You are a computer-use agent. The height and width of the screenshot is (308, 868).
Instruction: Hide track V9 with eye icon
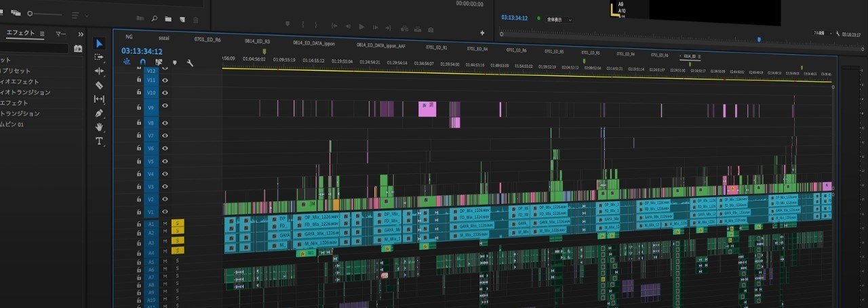pos(165,107)
